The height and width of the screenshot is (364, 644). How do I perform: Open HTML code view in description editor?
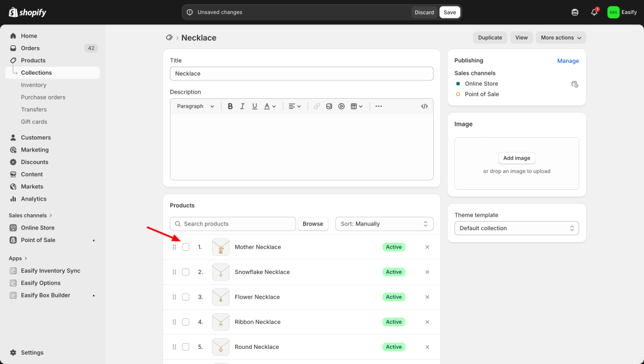[x=425, y=106]
